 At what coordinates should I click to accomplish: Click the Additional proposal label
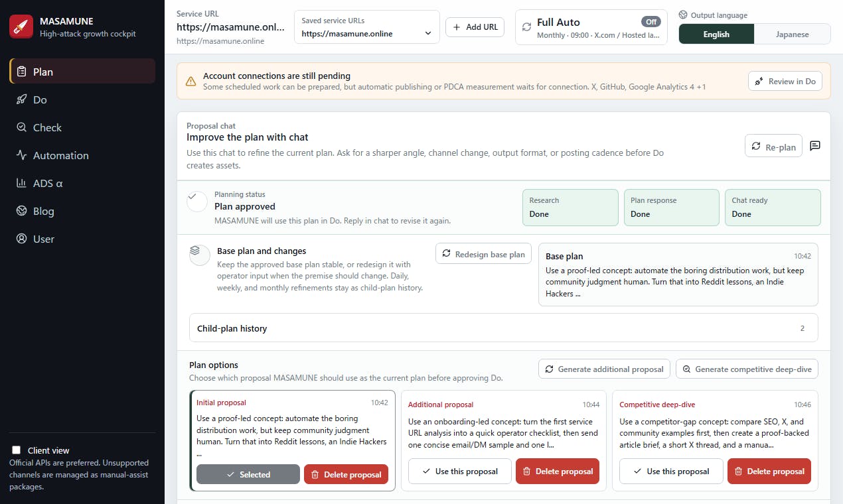click(441, 405)
